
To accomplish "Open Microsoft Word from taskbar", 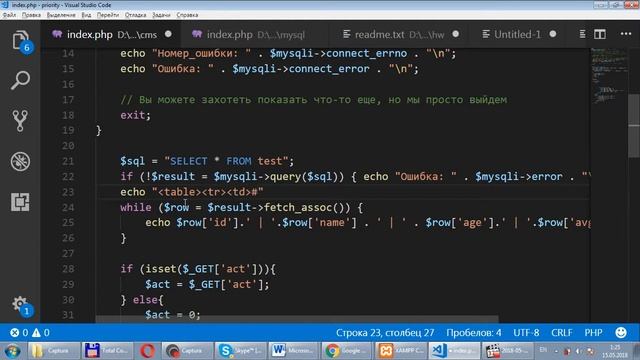I will (x=293, y=351).
